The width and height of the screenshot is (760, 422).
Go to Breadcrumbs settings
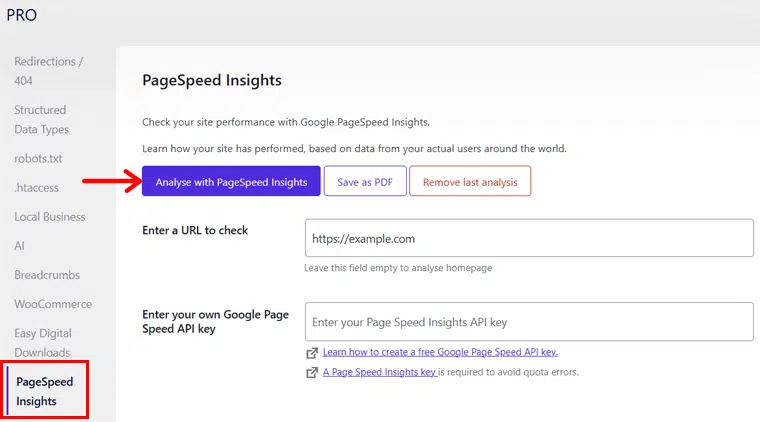pos(47,275)
